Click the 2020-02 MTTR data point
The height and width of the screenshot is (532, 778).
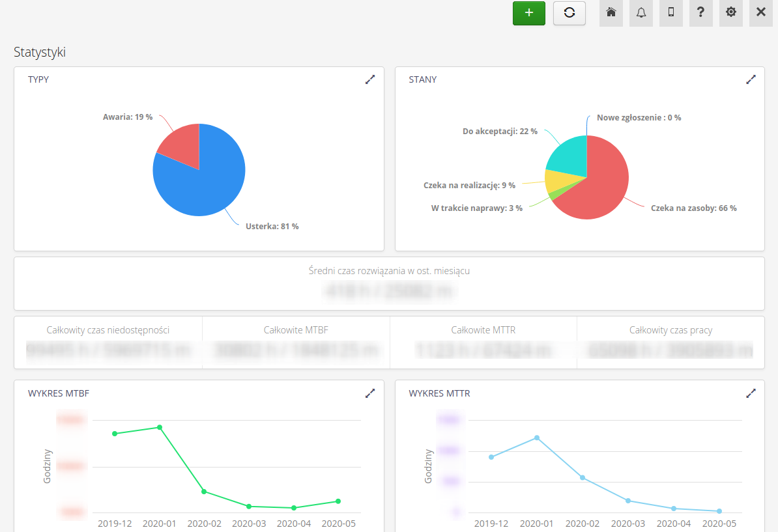[583, 478]
